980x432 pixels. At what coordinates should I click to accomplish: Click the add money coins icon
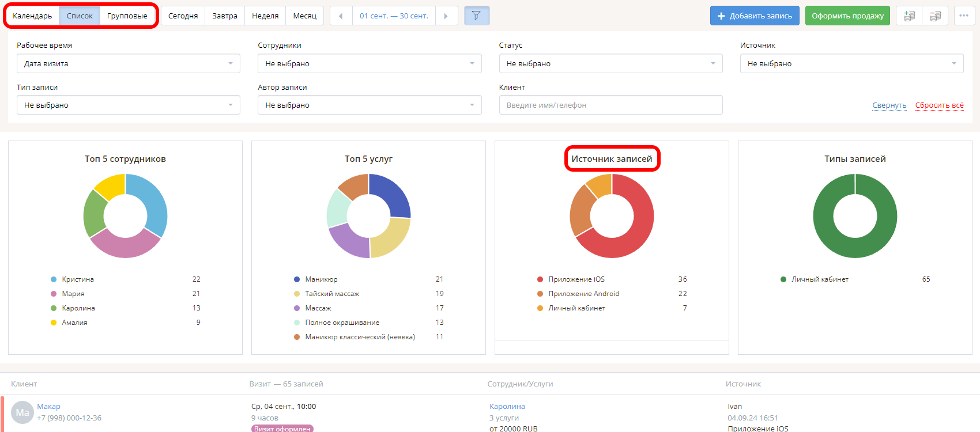tap(909, 16)
